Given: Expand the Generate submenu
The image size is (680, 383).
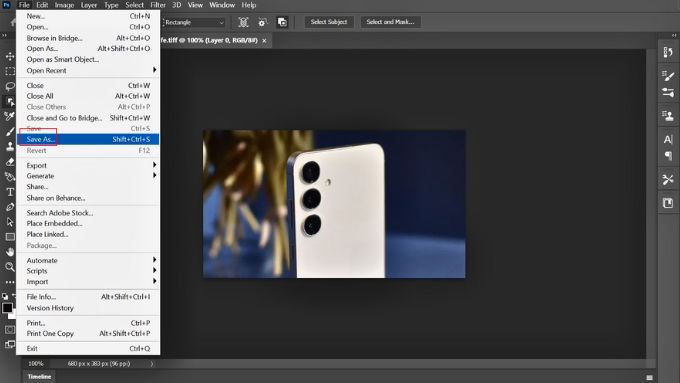Looking at the screenshot, I should (88, 176).
